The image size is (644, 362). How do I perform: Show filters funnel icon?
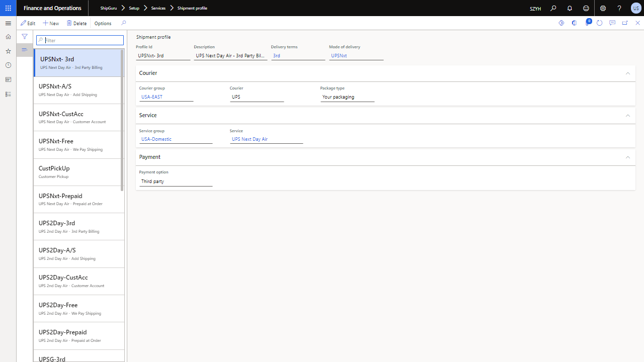(x=24, y=37)
